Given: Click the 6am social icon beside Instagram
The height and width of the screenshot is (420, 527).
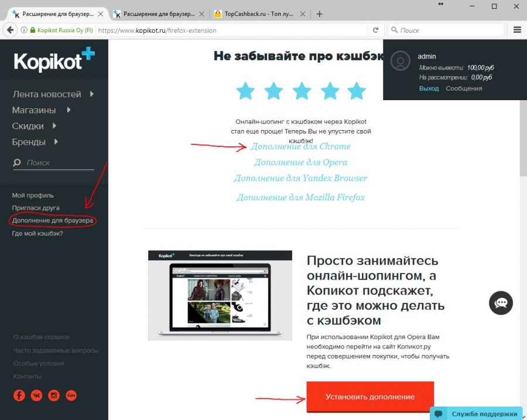Looking at the screenshot, I should (x=71, y=395).
